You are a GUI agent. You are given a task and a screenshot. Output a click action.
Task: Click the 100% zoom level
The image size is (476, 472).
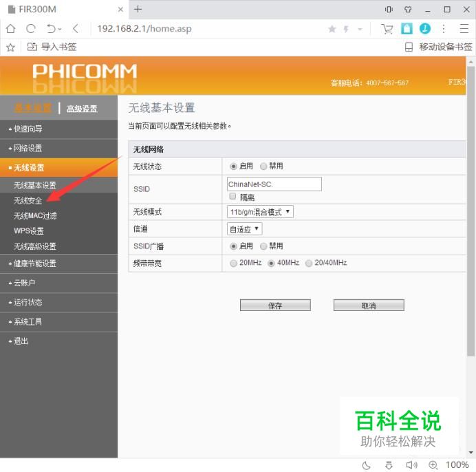(x=457, y=464)
